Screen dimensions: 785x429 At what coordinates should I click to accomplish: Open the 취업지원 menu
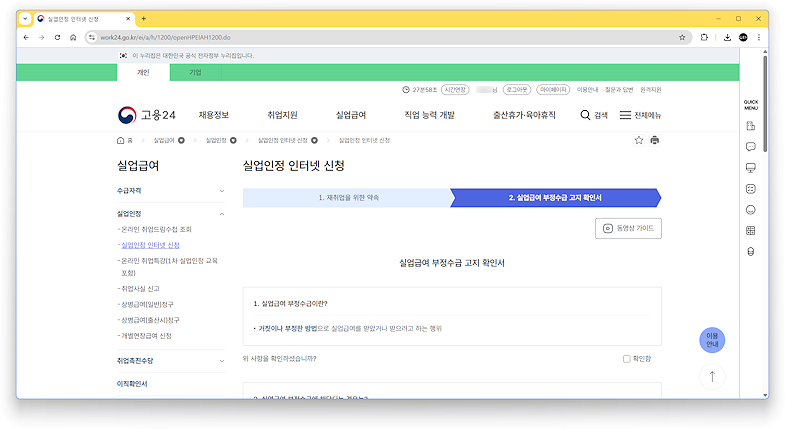[282, 115]
